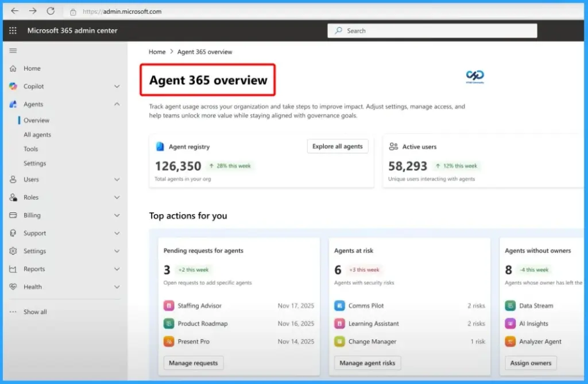Click the Staffing Advisor agent icon

tap(169, 305)
